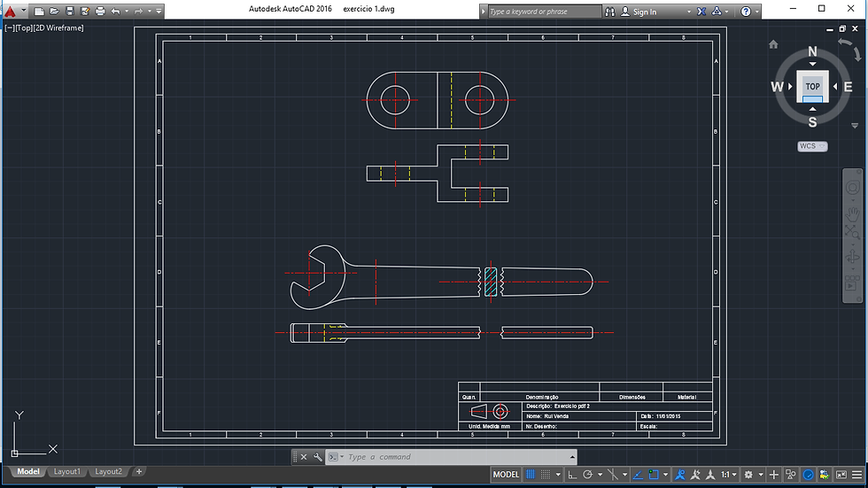Switch to the Layout1 tab
The height and width of the screenshot is (488, 868).
pyautogui.click(x=66, y=471)
